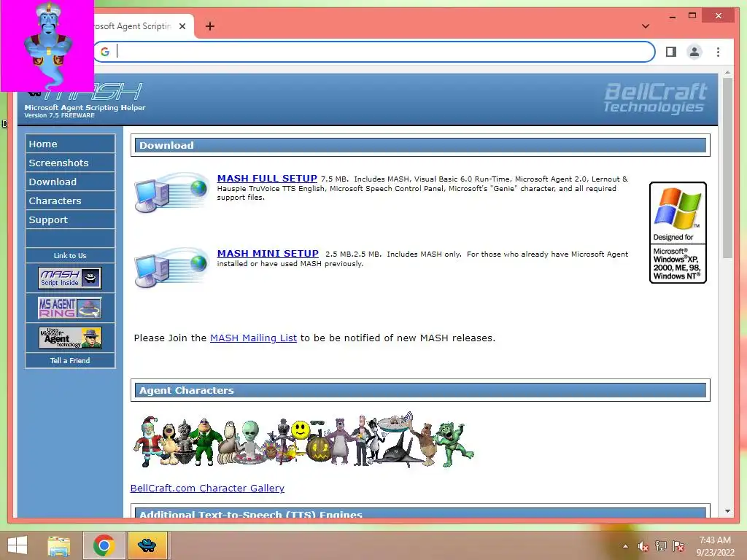
Task: Open the Chrome three-dot menu
Action: pyautogui.click(x=718, y=52)
